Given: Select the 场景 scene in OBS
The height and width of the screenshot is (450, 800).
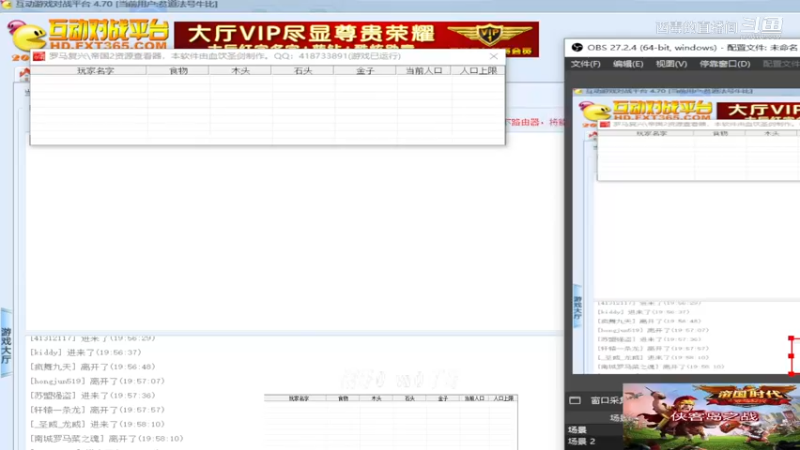Looking at the screenshot, I should coord(577,430).
